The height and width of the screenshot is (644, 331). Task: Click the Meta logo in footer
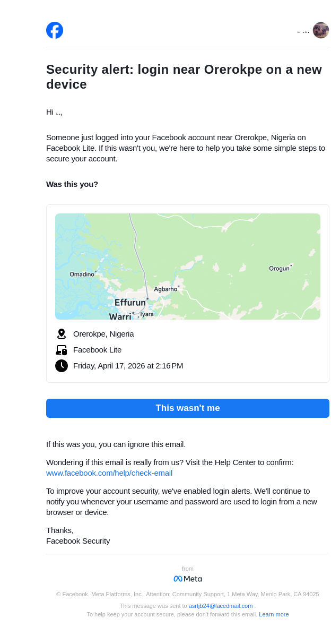point(188,579)
